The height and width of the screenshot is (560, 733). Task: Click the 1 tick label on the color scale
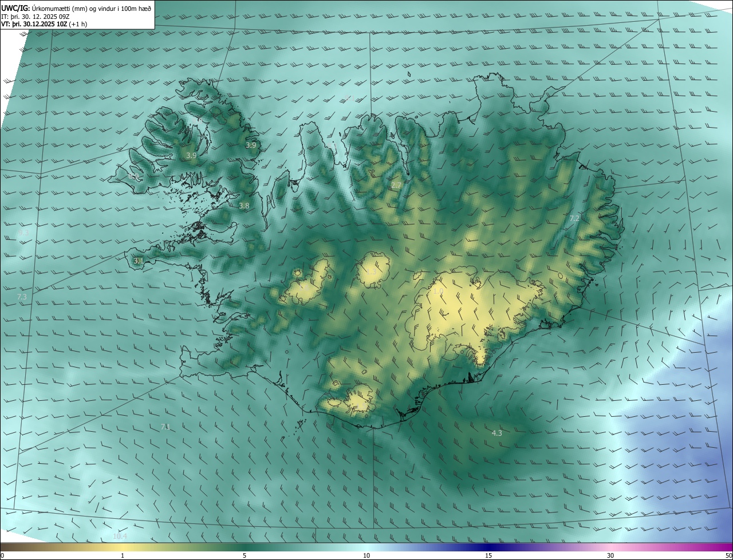(x=123, y=555)
